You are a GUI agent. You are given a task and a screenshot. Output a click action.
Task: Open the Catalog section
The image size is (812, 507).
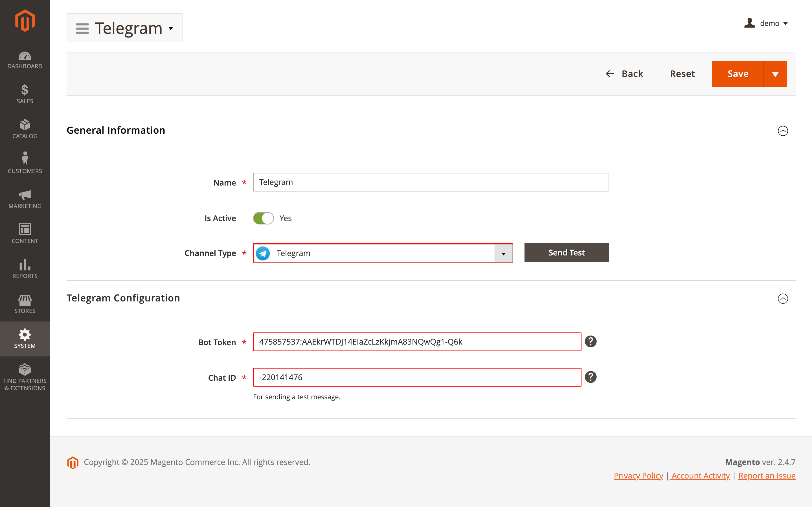coord(25,129)
